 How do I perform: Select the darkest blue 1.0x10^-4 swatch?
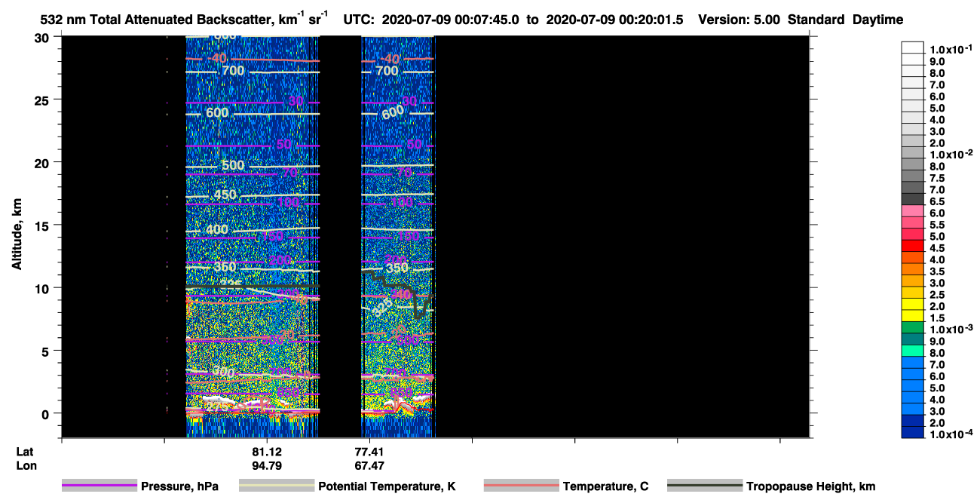tap(913, 431)
